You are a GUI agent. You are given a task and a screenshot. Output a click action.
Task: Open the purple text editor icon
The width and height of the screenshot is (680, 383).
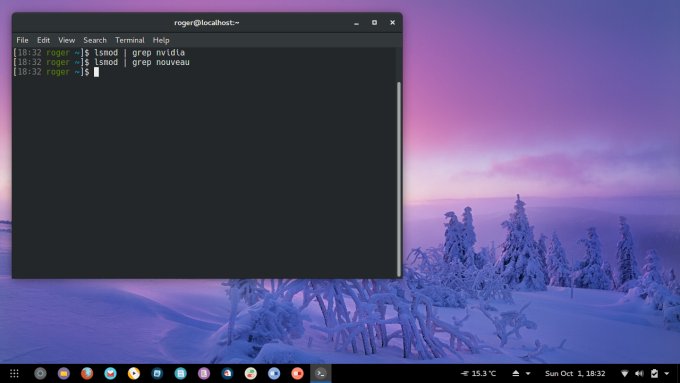point(204,373)
